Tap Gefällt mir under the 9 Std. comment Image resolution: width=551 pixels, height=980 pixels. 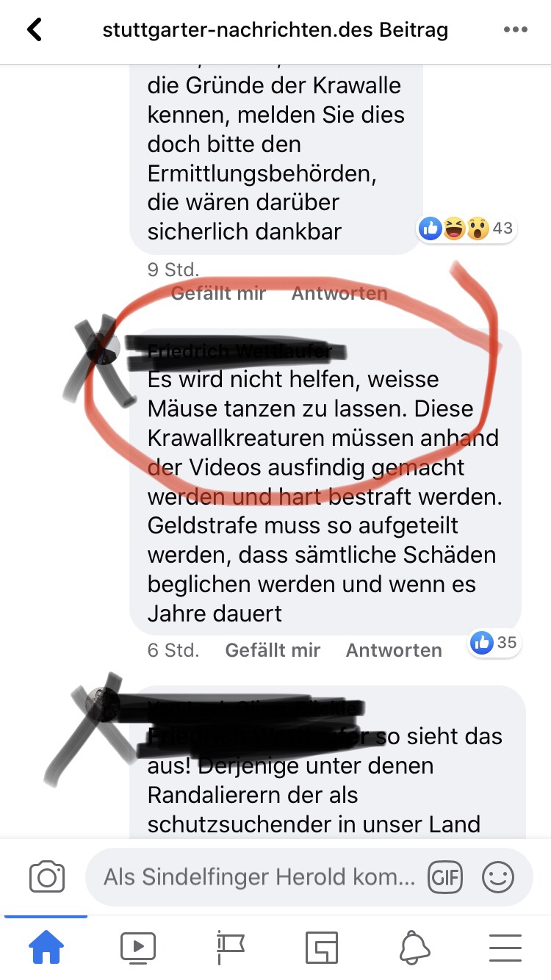(x=218, y=293)
